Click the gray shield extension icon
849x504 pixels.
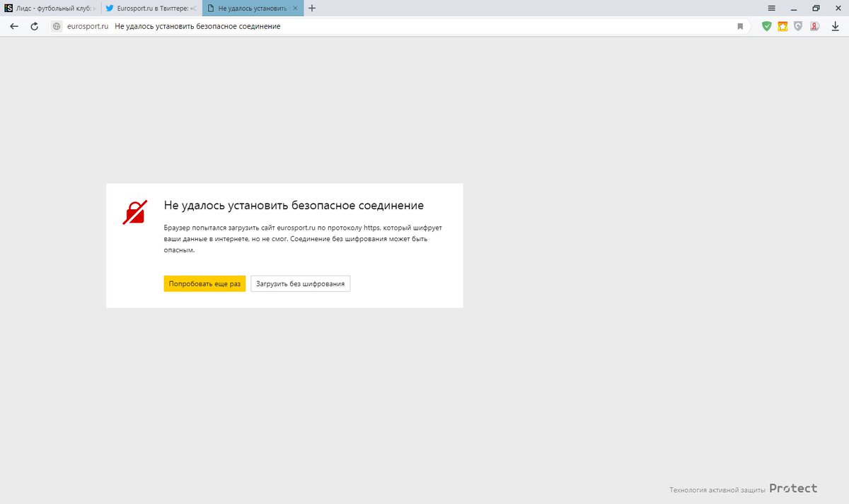coord(799,26)
